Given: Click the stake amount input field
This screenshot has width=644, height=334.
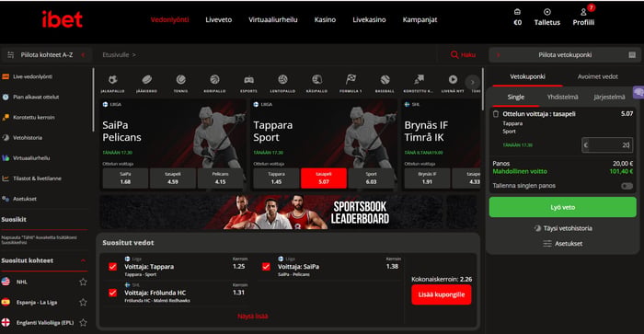Looking at the screenshot, I should tap(607, 145).
